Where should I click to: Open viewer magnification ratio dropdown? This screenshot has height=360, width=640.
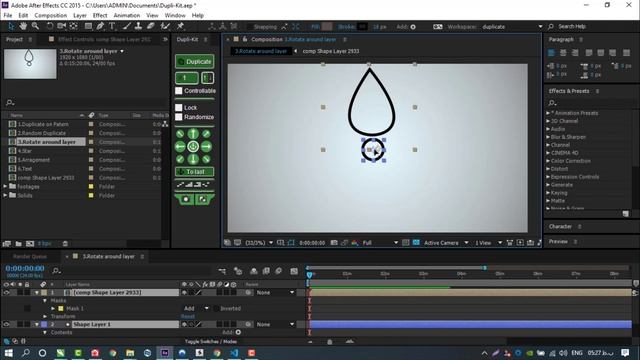(x=259, y=242)
